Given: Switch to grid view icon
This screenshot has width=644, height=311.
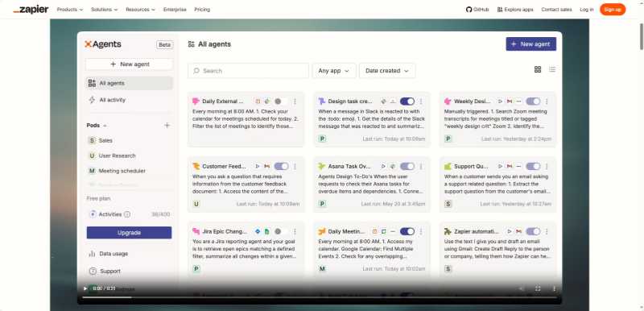Looking at the screenshot, I should pyautogui.click(x=538, y=69).
